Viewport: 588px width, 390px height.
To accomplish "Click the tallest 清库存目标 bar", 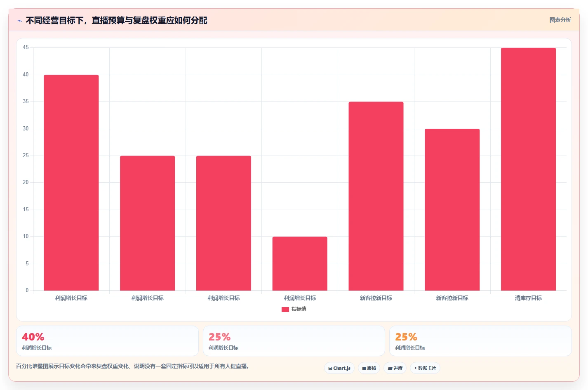I will point(528,169).
